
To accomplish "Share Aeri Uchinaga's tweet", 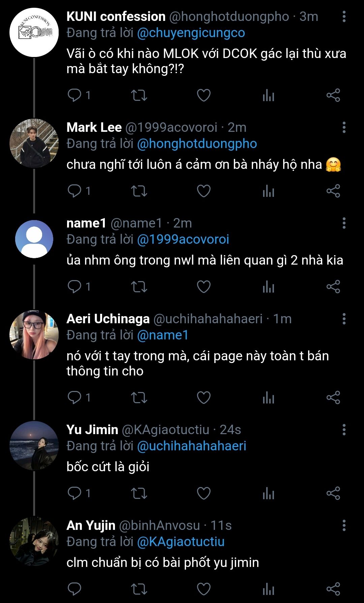I will coord(333,397).
